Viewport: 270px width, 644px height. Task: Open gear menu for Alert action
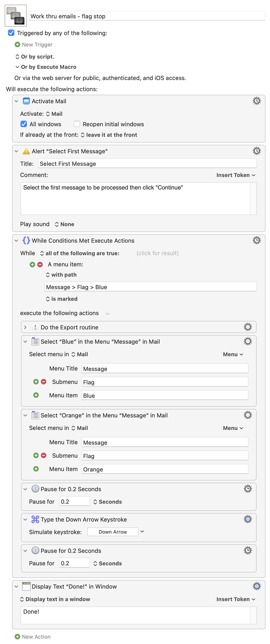click(x=256, y=151)
